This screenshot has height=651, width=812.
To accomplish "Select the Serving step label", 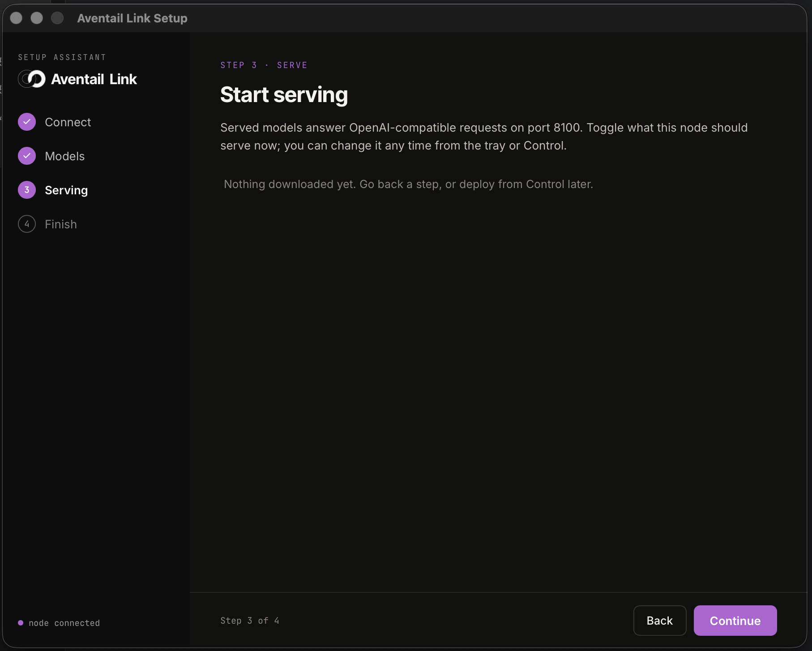I will tap(66, 190).
